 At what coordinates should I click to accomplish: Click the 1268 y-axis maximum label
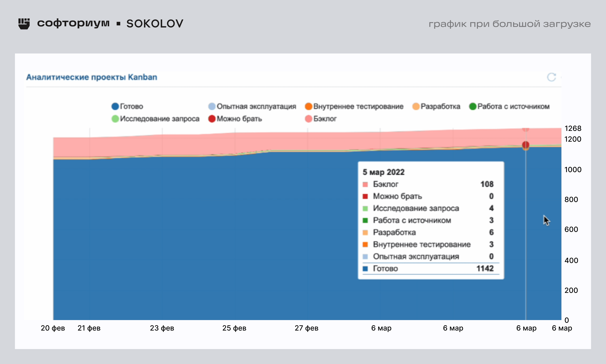tap(573, 128)
